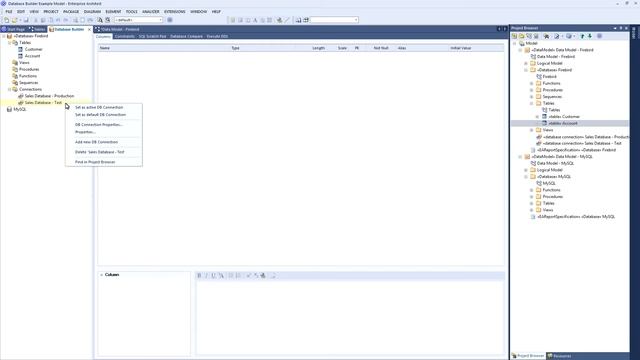Screen dimensions: 640x360
Task: Click the New Package folder icon in Project Browser
Action: (522, 36)
